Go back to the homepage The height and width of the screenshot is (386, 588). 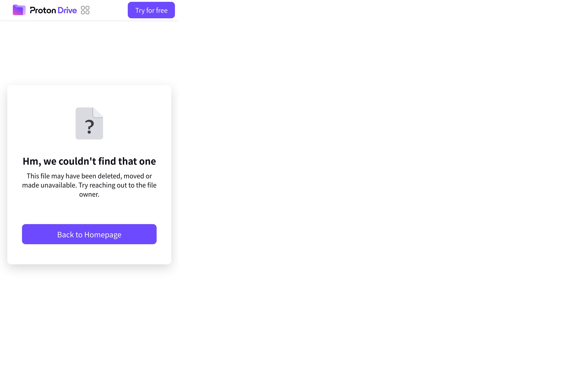coord(89,234)
